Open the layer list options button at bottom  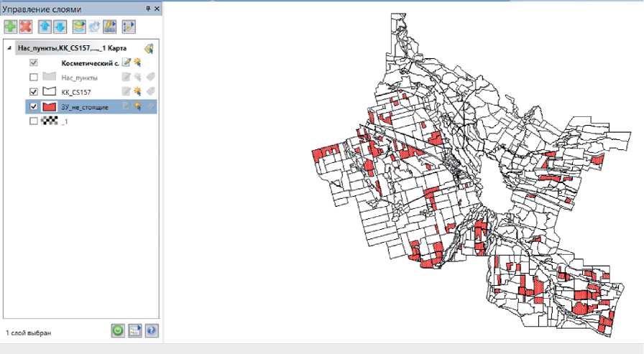134,331
